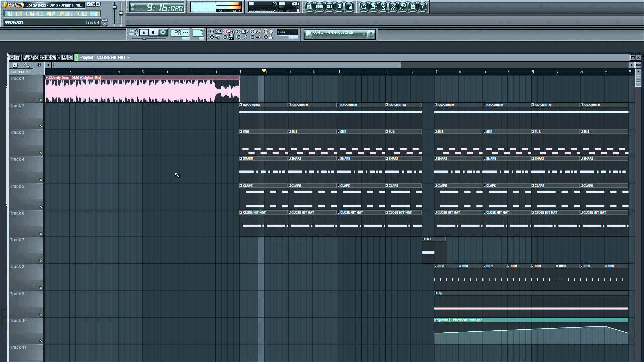Toggle Track 6 mute switch

[x=41, y=233]
